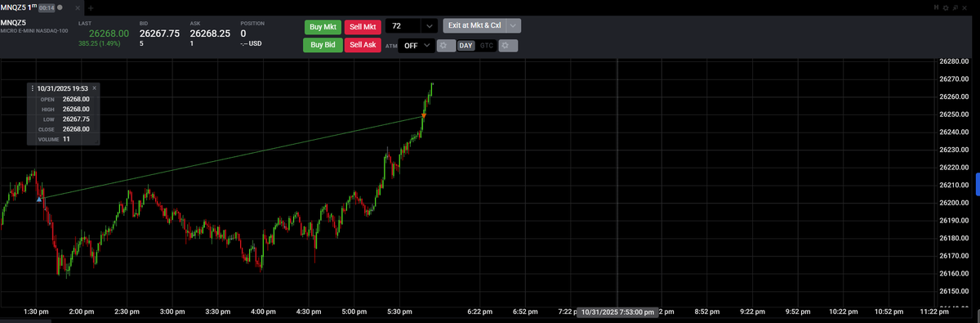Click the H icon in top-right corner

coord(937,7)
